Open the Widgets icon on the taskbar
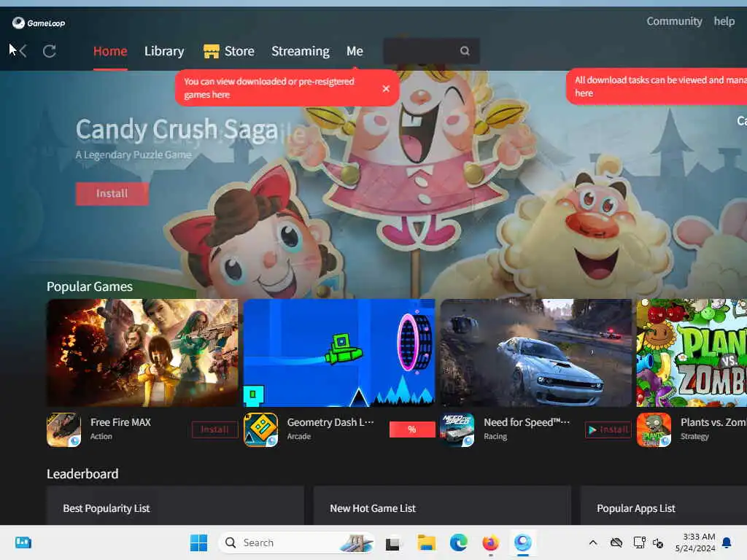 click(23, 542)
